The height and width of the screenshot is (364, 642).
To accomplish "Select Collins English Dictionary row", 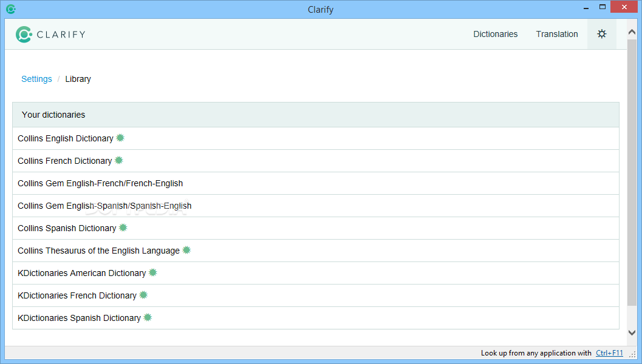I will [x=316, y=138].
